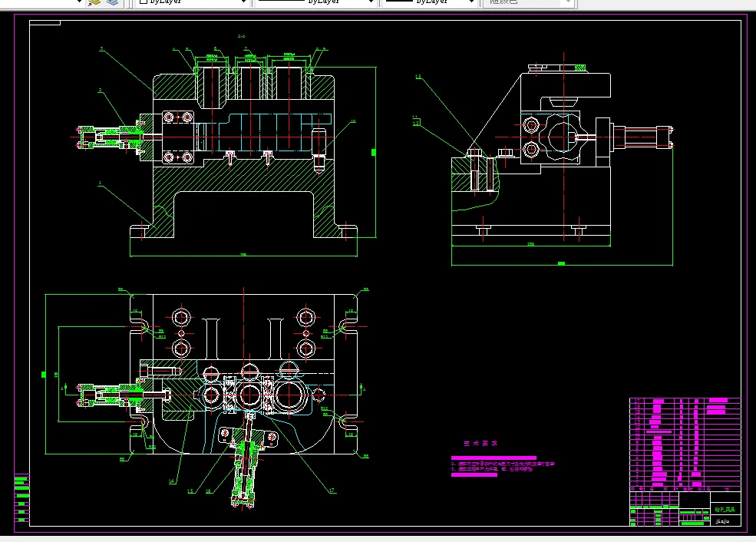Expand the layer list dropdown arrow
Viewport: 756px width, 542px height.
pos(80,2)
